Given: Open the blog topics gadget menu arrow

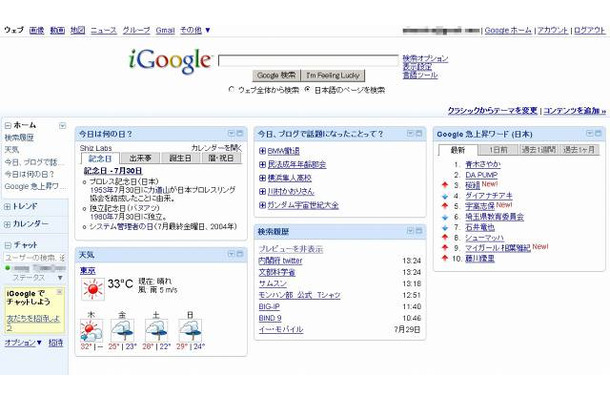Looking at the screenshot, I should pos(410,133).
